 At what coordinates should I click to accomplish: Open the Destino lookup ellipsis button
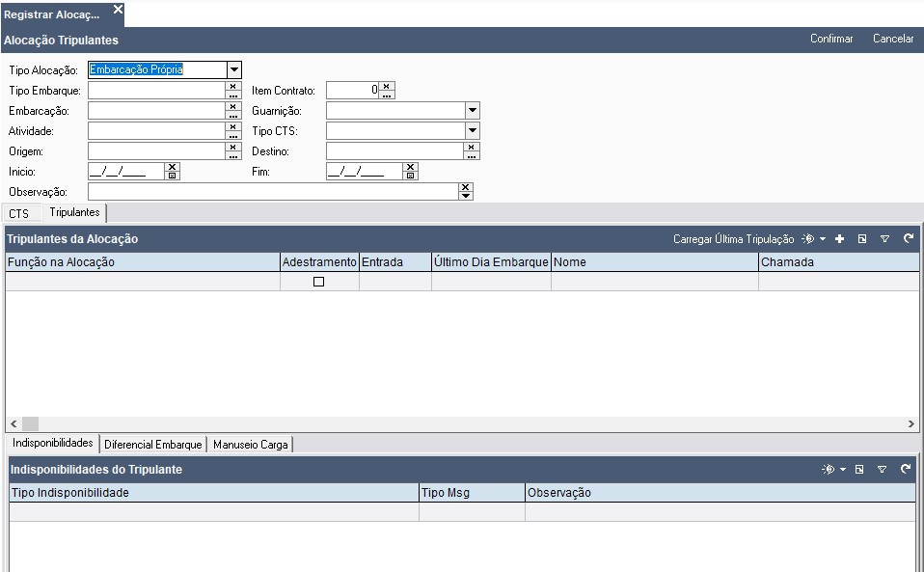472,155
